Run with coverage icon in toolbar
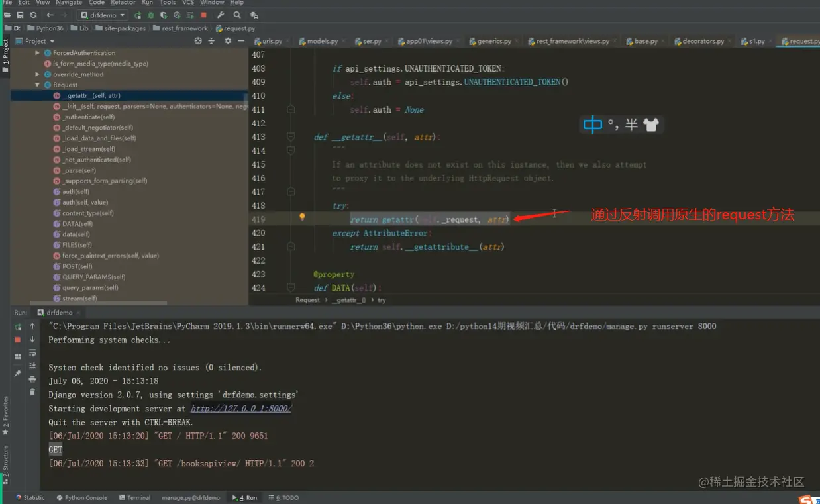The width and height of the screenshot is (820, 504). click(164, 15)
